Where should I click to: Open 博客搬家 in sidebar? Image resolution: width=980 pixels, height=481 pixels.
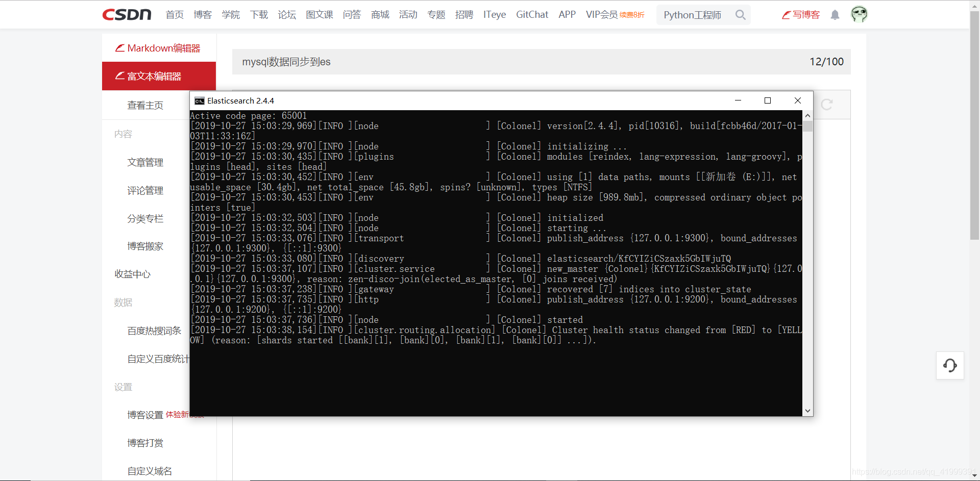coord(145,246)
